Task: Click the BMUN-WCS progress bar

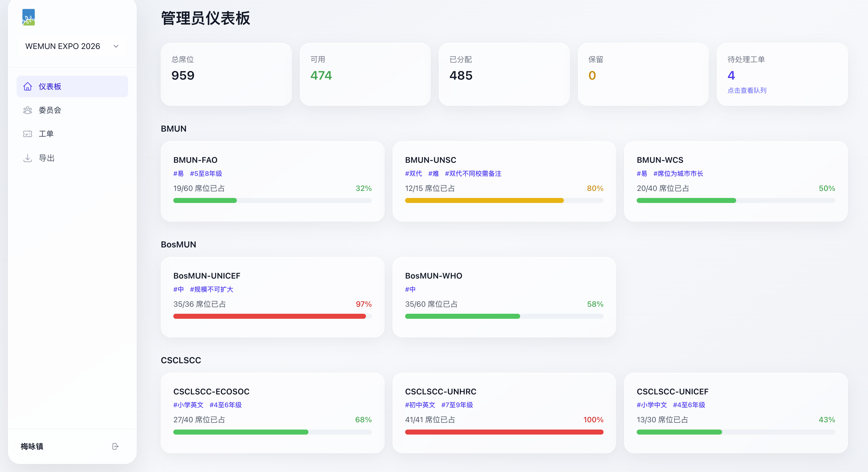Action: pyautogui.click(x=736, y=201)
